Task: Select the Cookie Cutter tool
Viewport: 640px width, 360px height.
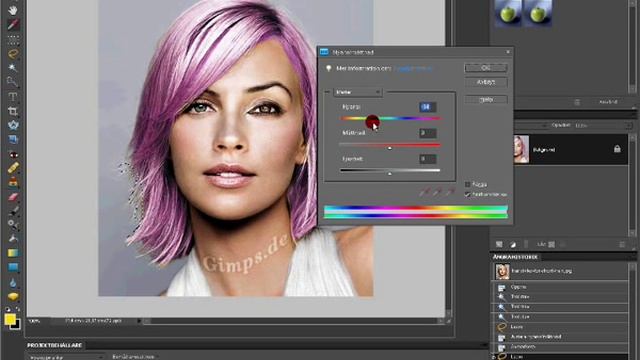Action: (x=13, y=125)
